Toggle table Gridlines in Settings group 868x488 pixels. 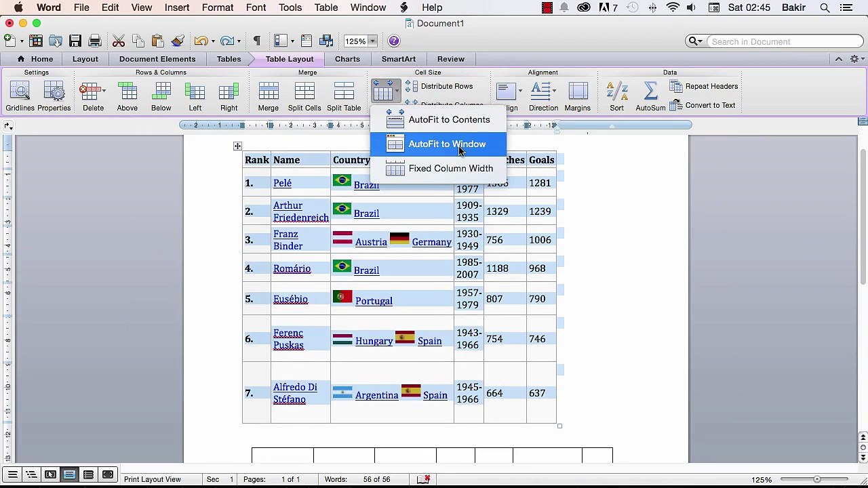pyautogui.click(x=20, y=96)
